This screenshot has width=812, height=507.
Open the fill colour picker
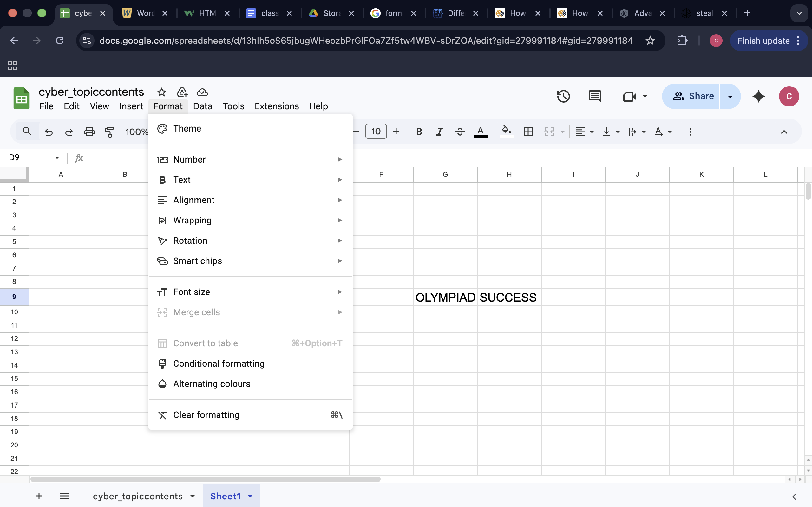(506, 132)
